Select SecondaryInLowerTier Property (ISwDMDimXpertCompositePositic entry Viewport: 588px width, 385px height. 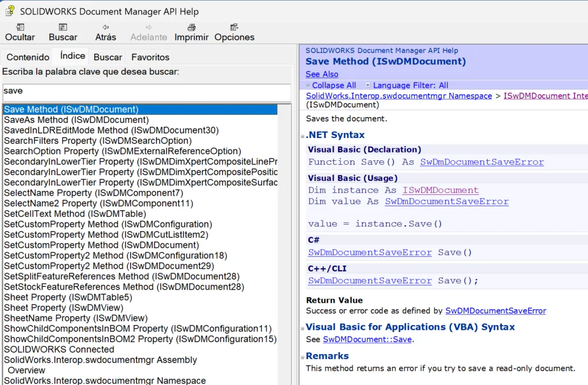tap(141, 172)
